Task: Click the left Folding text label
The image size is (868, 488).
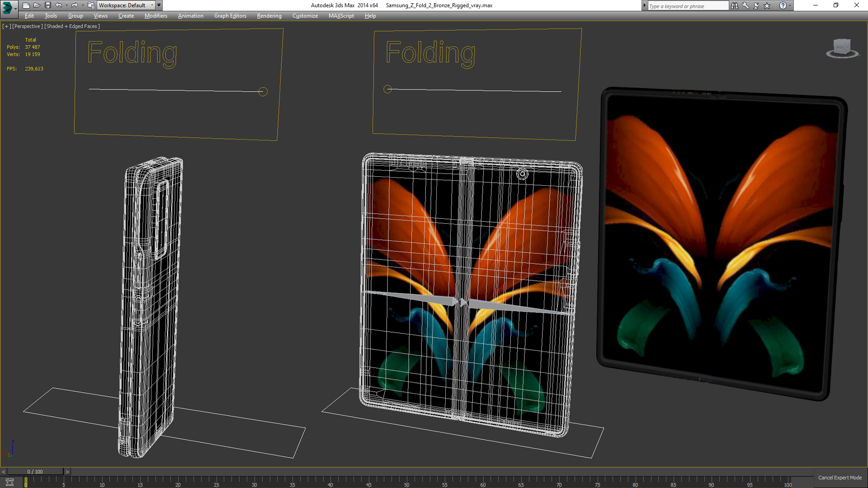Action: point(132,54)
